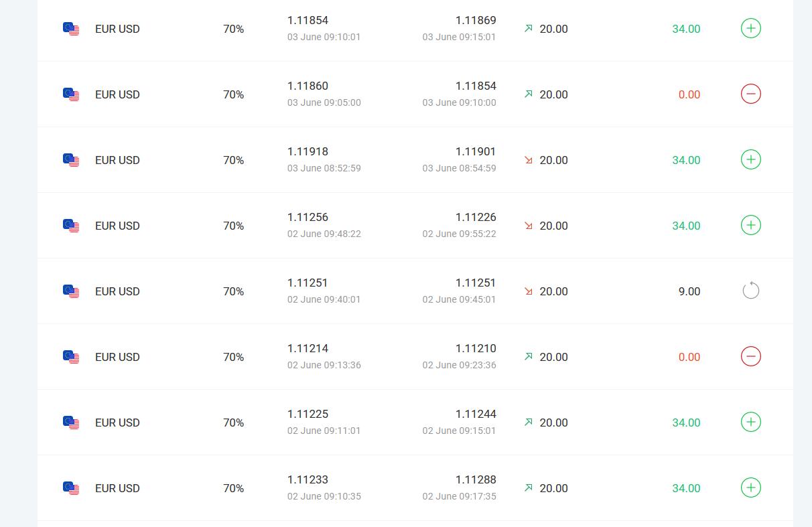Viewport: 812px width, 527px height.
Task: Click EUR USD flag icon in first row
Action: click(x=71, y=29)
